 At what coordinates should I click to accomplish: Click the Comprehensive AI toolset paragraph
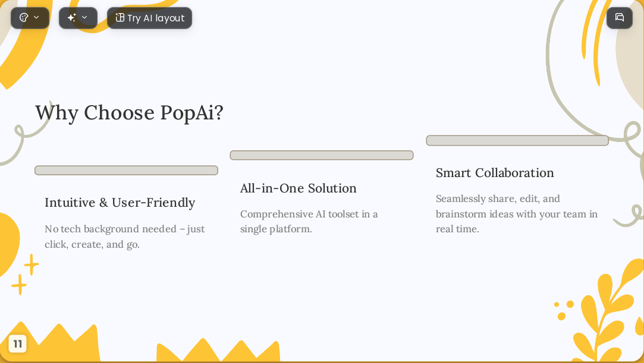tap(309, 222)
